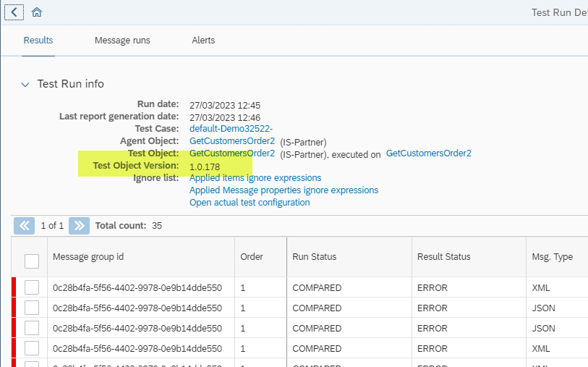Switch to the Message runs tab

(122, 40)
